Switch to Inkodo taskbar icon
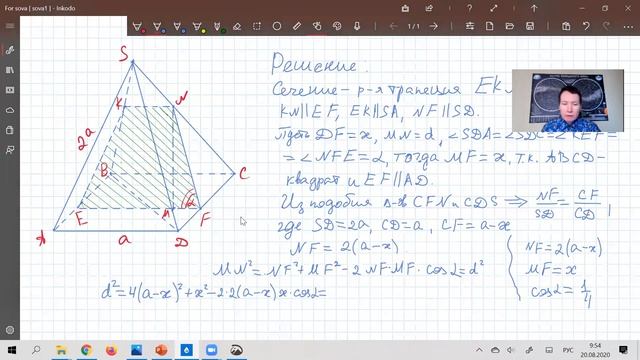This screenshot has width=640, height=360. click(187, 350)
